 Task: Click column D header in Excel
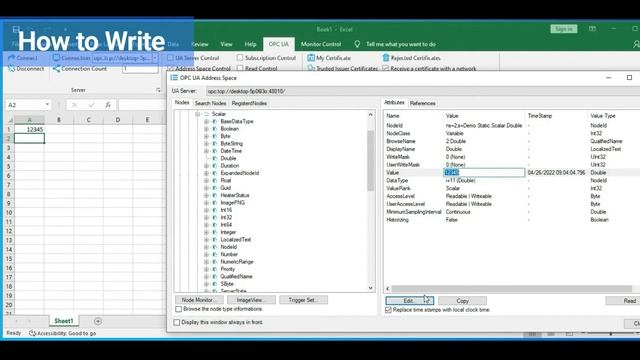[118, 120]
